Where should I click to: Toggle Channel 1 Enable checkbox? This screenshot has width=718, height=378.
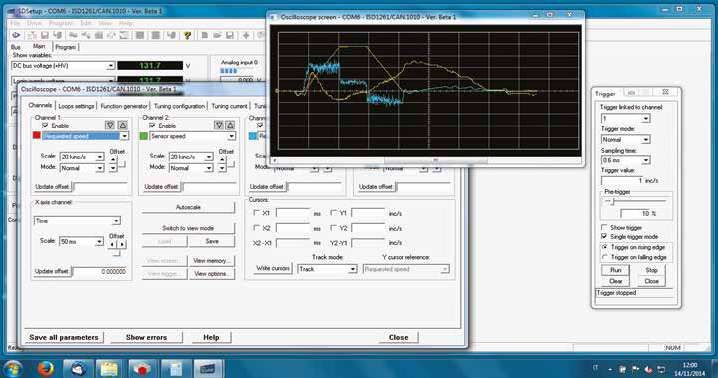[45, 125]
